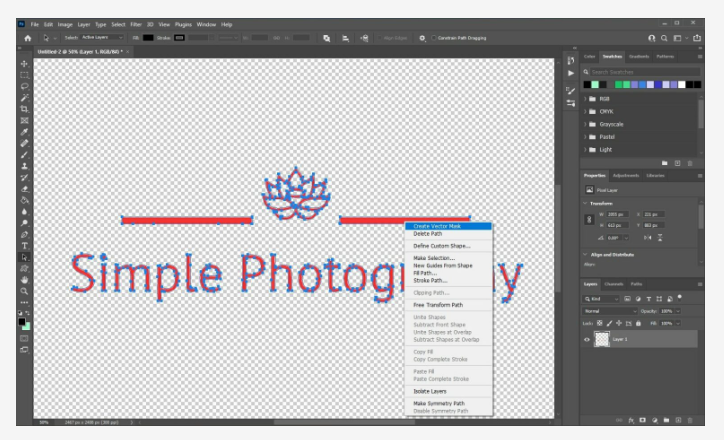The image size is (724, 440).
Task: Open the Select Active Layers dropdown
Action: 103,37
